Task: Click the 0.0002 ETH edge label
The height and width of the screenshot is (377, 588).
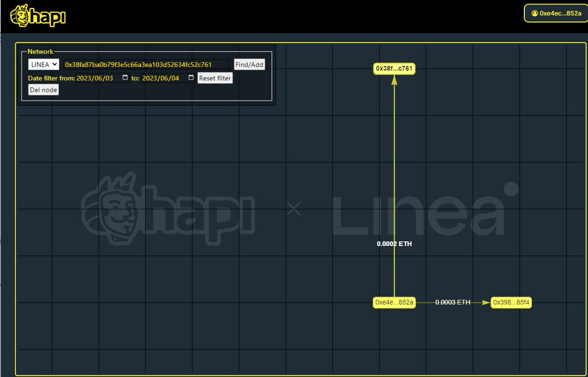Action: (394, 244)
